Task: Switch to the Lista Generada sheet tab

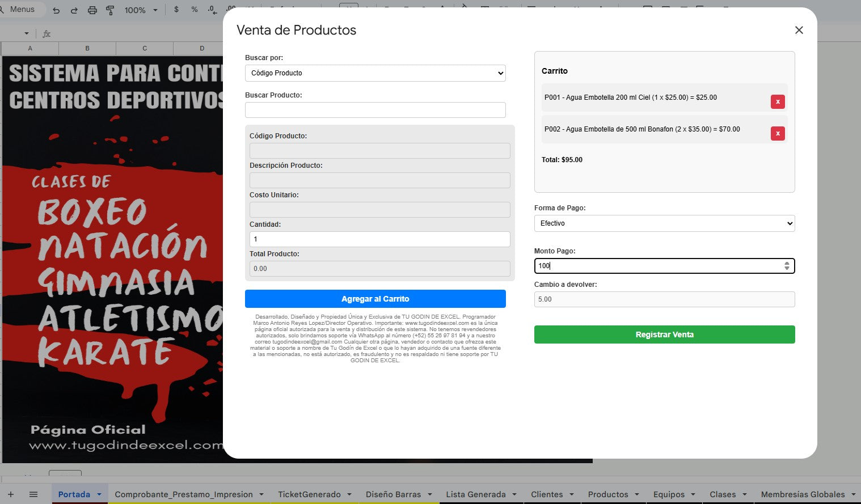Action: click(476, 494)
